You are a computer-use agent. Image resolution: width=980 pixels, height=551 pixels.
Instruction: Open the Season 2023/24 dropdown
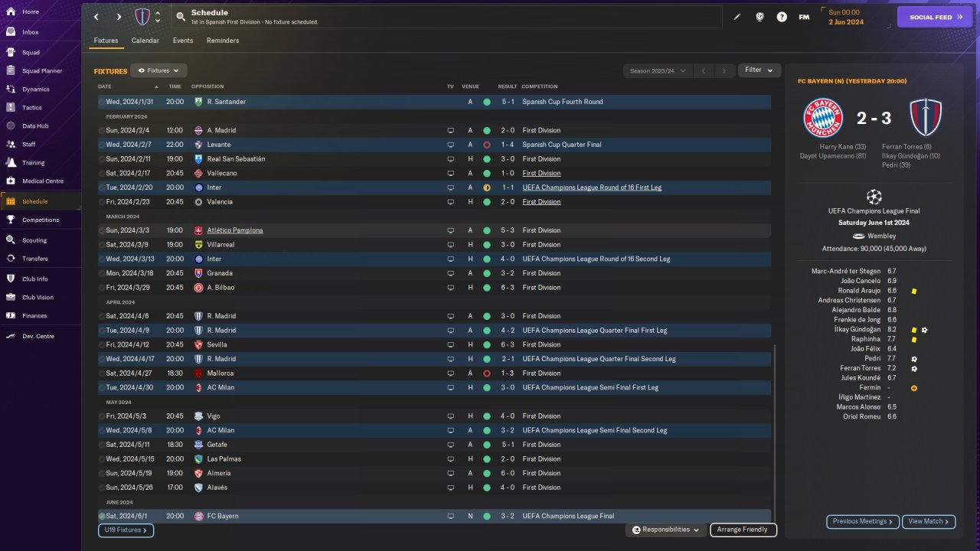(x=658, y=70)
